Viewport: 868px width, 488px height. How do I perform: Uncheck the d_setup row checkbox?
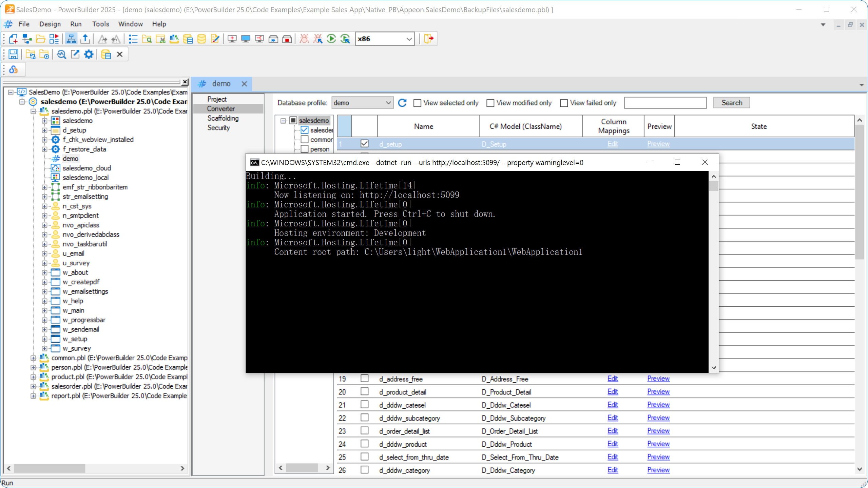(364, 144)
